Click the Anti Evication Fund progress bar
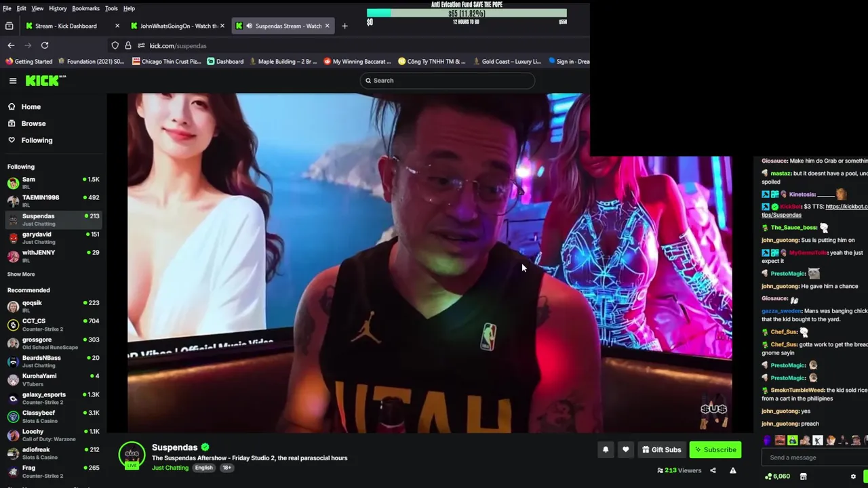This screenshot has width=868, height=488. pyautogui.click(x=467, y=13)
